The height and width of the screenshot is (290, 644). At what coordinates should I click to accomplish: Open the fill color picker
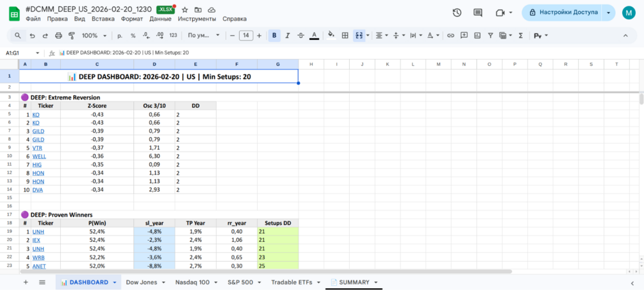coord(331,36)
